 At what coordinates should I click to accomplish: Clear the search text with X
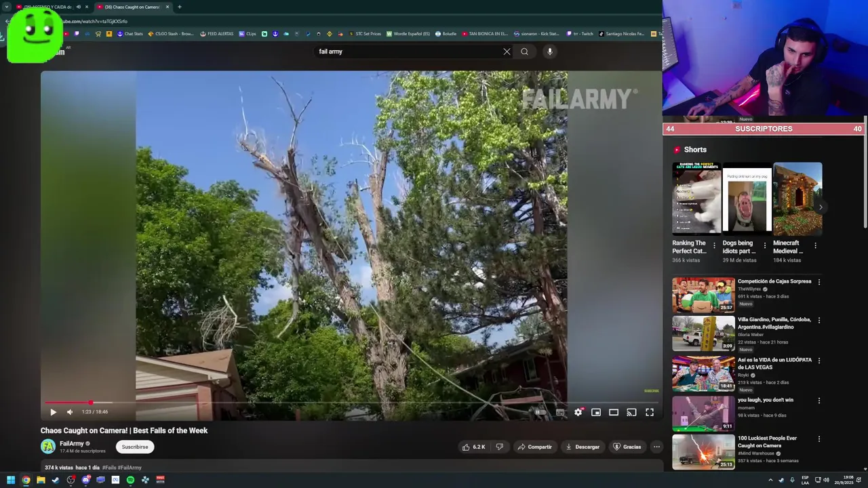point(507,52)
